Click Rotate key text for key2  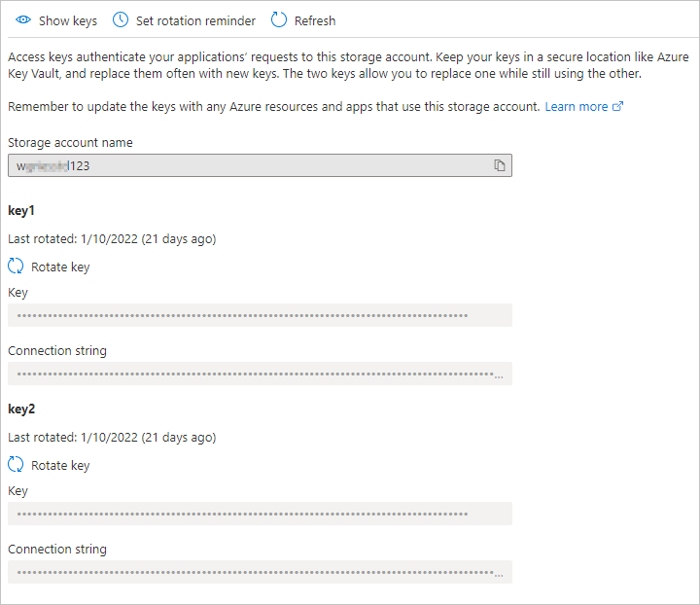(x=60, y=465)
